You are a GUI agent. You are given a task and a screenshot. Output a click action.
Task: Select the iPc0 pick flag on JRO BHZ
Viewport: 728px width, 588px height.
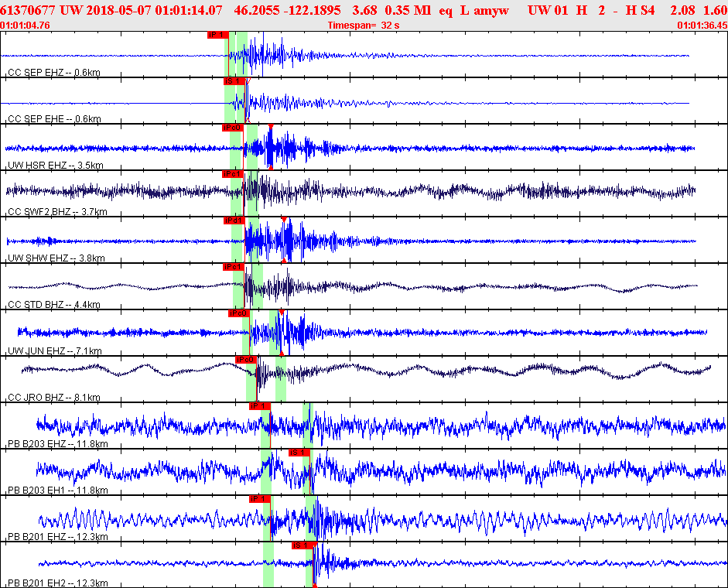(x=245, y=360)
